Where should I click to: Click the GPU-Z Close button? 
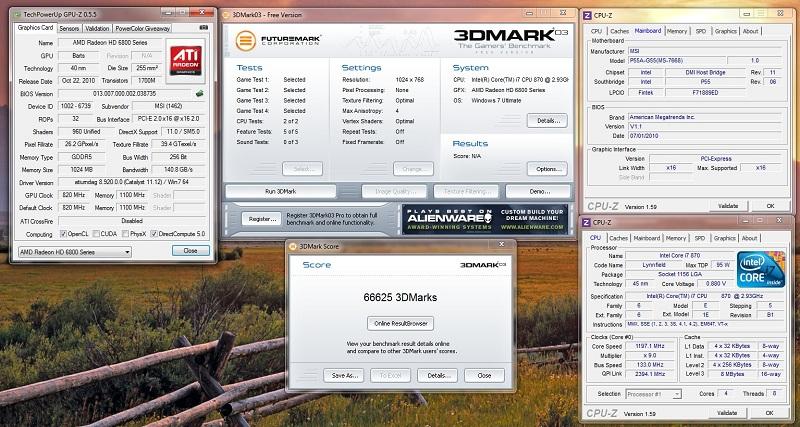pyautogui.click(x=191, y=250)
